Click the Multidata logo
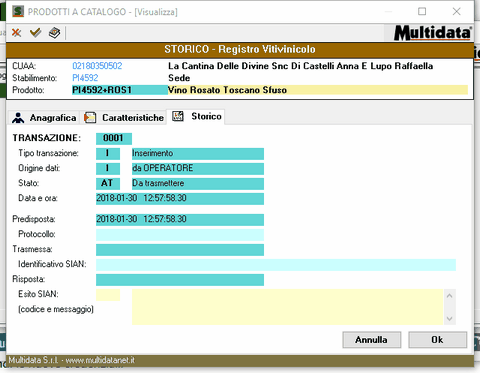Viewport: 480px width, 373px height. tap(433, 33)
